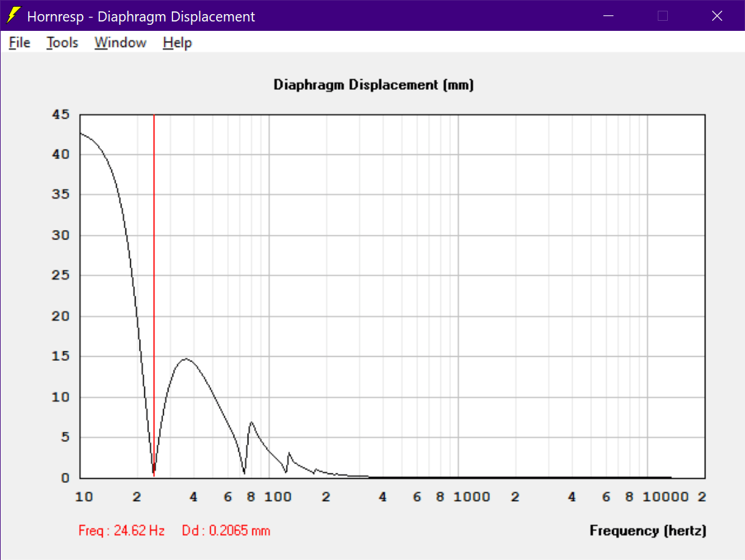Click the window title text Hornresp - Diaphragm Displacement
The height and width of the screenshot is (560, 745).
point(141,16)
